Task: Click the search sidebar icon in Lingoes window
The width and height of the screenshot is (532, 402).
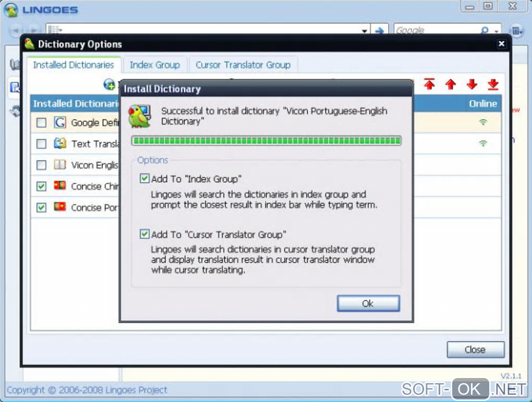Action: tap(14, 88)
